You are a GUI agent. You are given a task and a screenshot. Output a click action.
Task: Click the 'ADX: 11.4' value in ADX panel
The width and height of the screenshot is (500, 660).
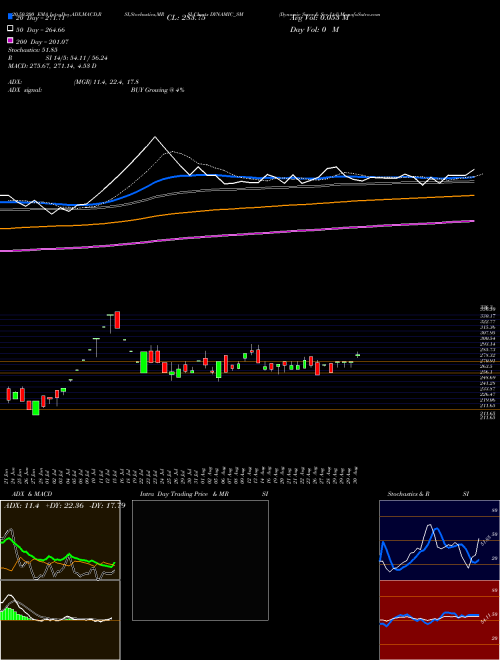click(x=21, y=506)
